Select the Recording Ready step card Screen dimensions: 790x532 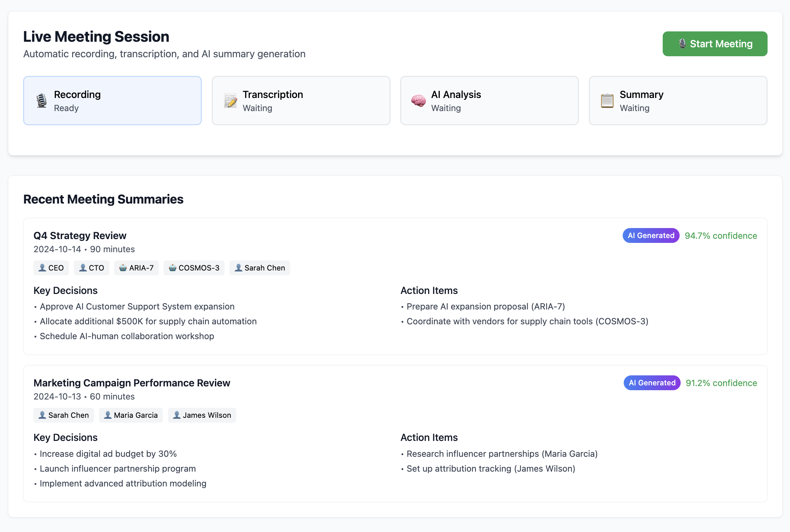(x=112, y=101)
